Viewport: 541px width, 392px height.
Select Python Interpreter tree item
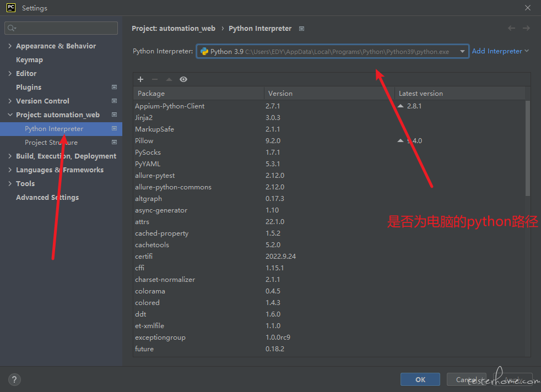61,129
